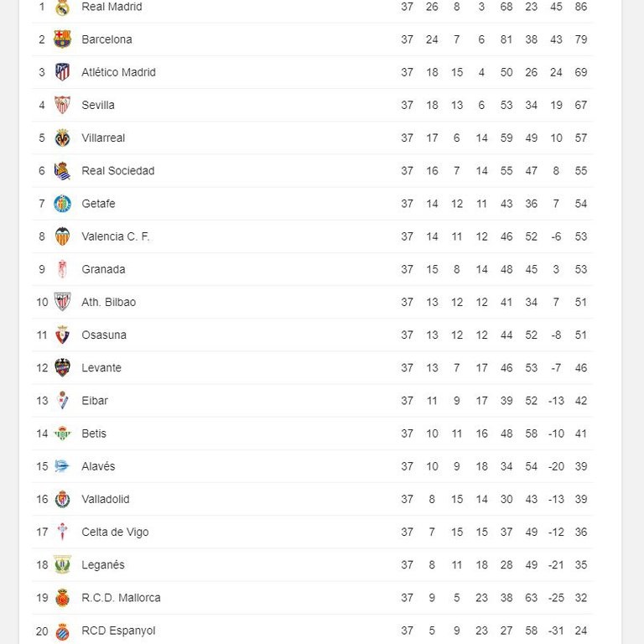Click the Atlético Madrid crest icon
Image resolution: width=644 pixels, height=644 pixels.
62,72
